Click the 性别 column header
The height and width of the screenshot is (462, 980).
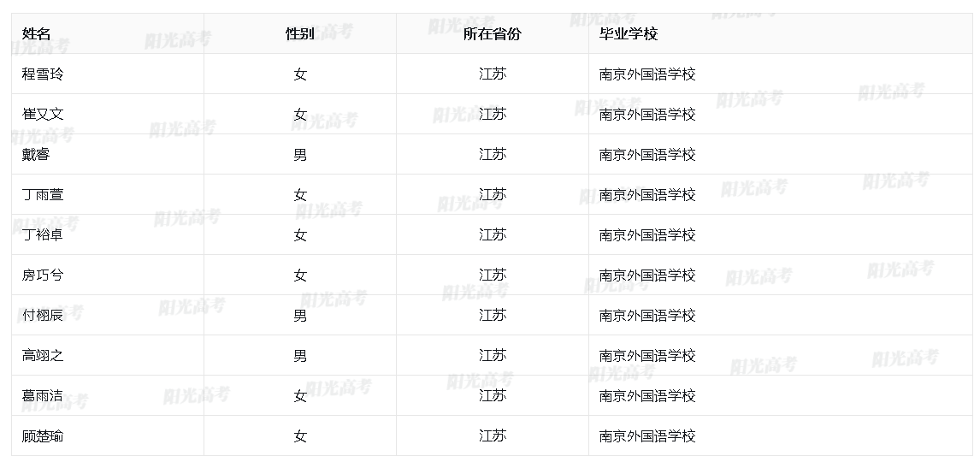pyautogui.click(x=299, y=34)
